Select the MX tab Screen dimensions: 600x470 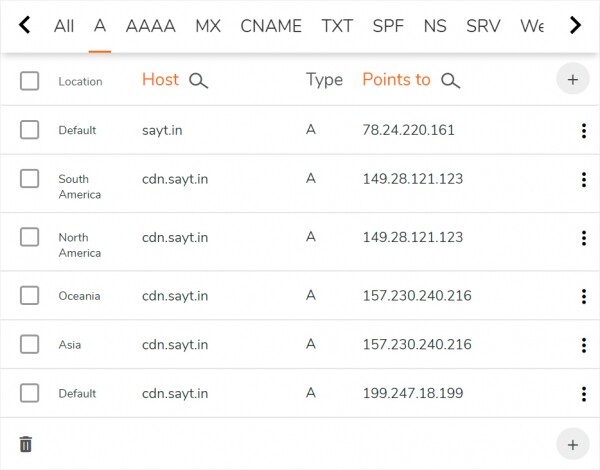click(x=208, y=26)
